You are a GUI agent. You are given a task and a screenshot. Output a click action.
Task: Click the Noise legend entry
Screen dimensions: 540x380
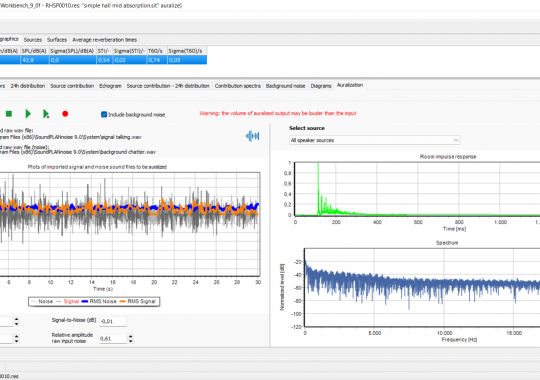[42, 301]
